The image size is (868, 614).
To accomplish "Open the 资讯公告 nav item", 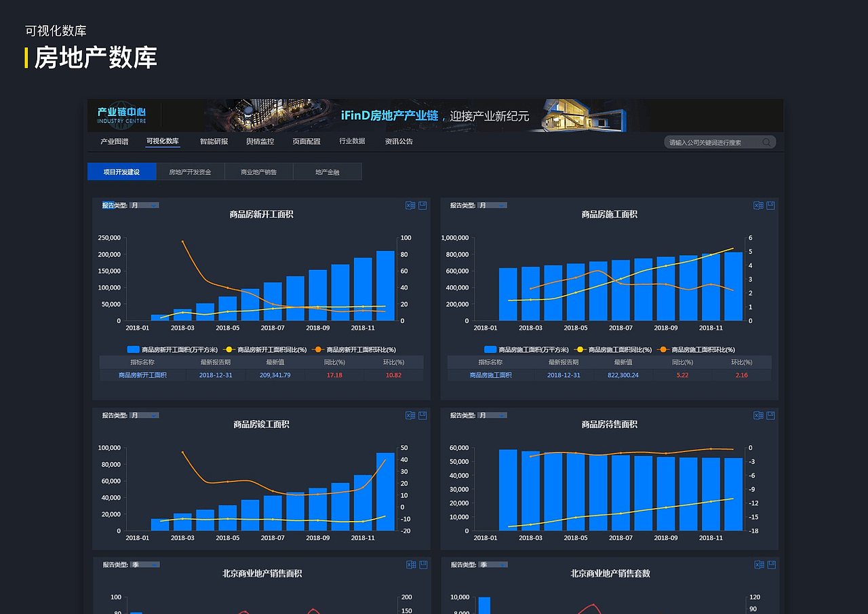I will (399, 141).
